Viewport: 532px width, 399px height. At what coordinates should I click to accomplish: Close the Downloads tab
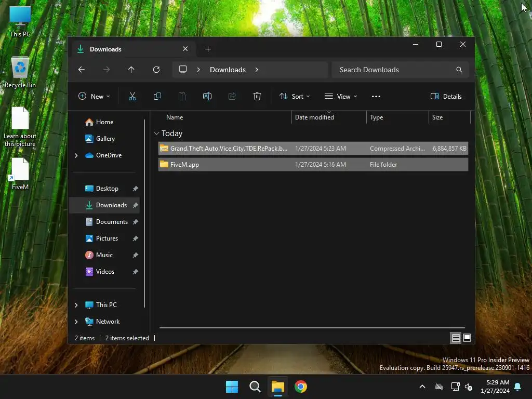[185, 49]
